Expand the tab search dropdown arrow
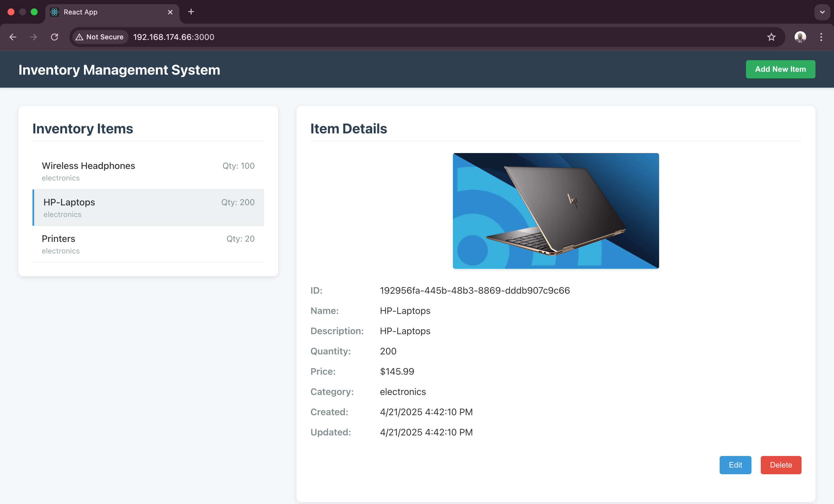 822,12
